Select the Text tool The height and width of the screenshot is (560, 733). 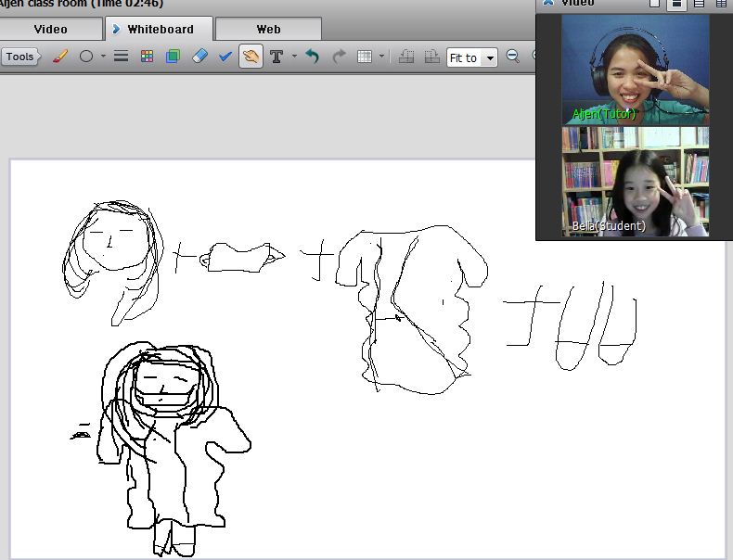[276, 57]
